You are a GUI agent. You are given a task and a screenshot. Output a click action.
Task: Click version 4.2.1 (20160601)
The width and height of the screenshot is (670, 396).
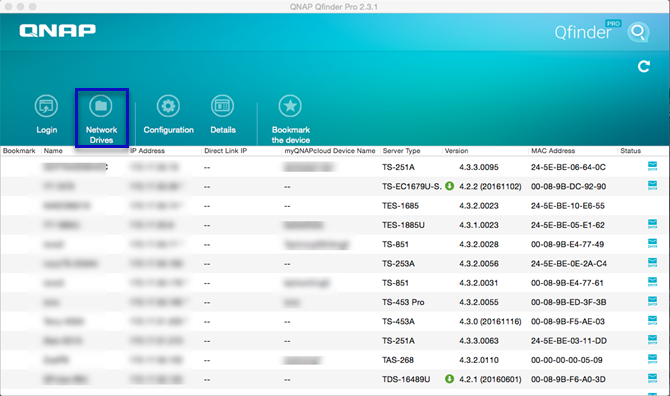click(x=490, y=379)
